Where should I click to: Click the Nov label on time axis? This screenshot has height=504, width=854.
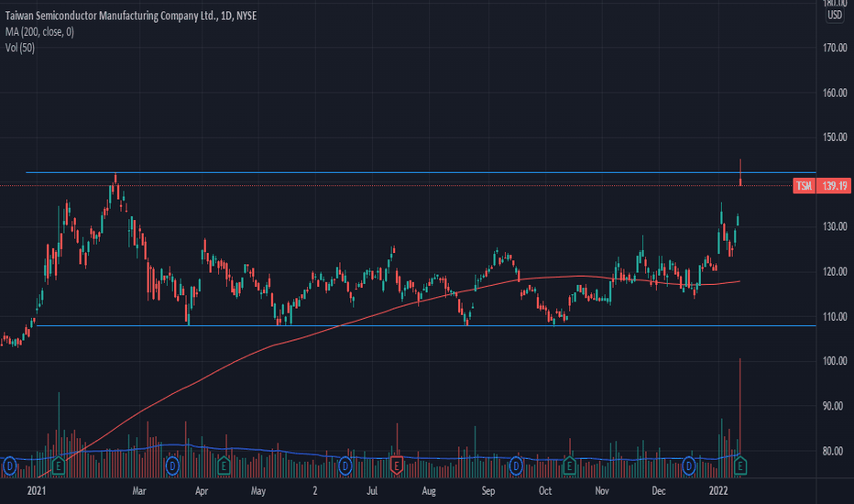pos(602,491)
